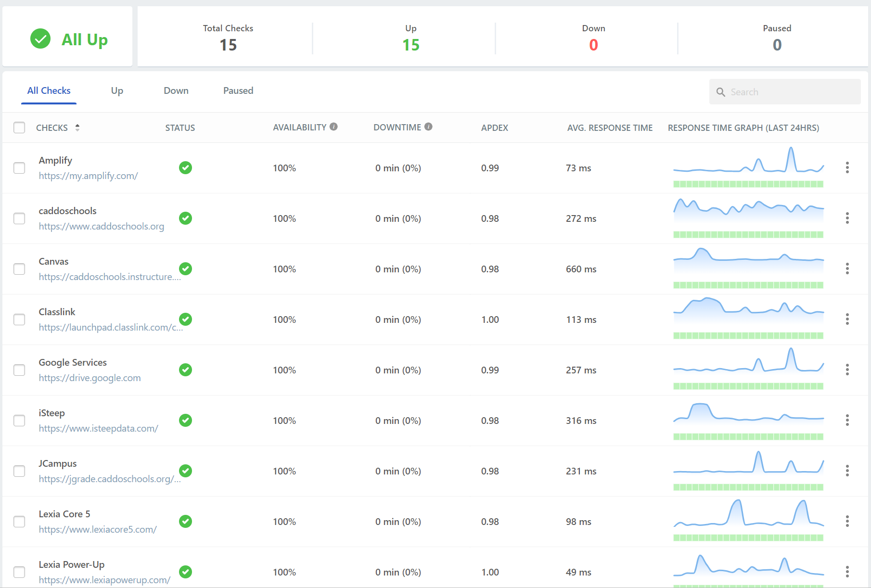Open link https://www.caddoschools.org
The height and width of the screenshot is (588, 871).
coord(102,226)
